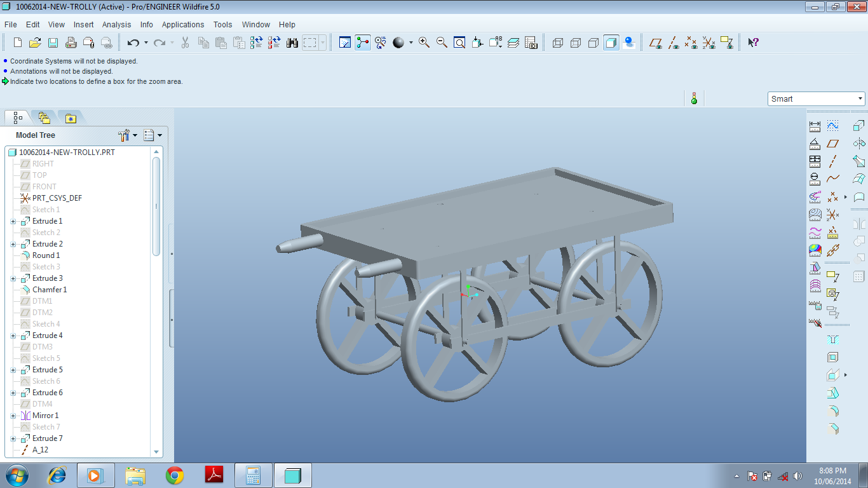Open the Undo history dropdown arrow
The height and width of the screenshot is (488, 868).
[146, 43]
